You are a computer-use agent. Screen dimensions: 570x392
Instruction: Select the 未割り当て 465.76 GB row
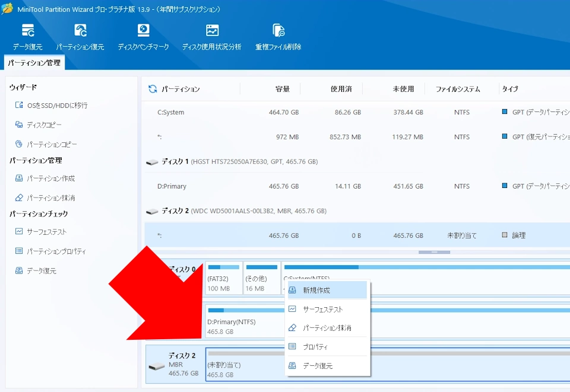tap(357, 235)
